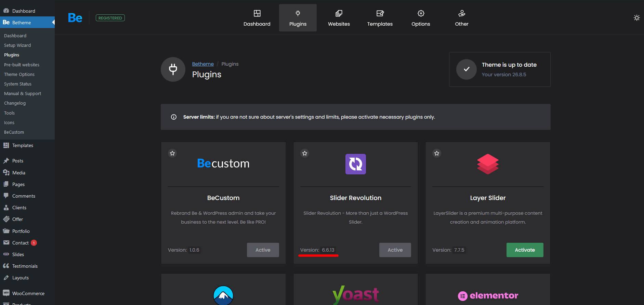
Task: Star the BeCustom plugin card
Action: click(x=172, y=153)
